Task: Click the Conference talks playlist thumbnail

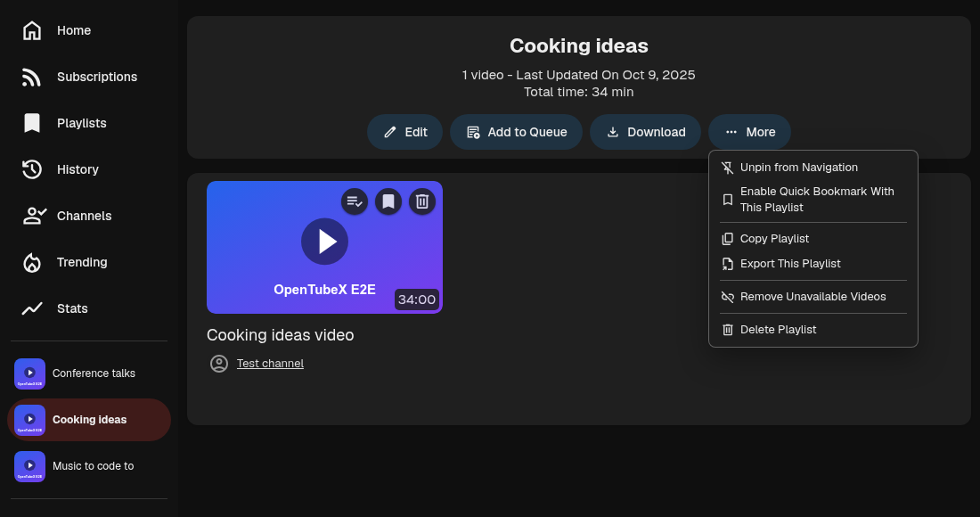Action: (29, 373)
